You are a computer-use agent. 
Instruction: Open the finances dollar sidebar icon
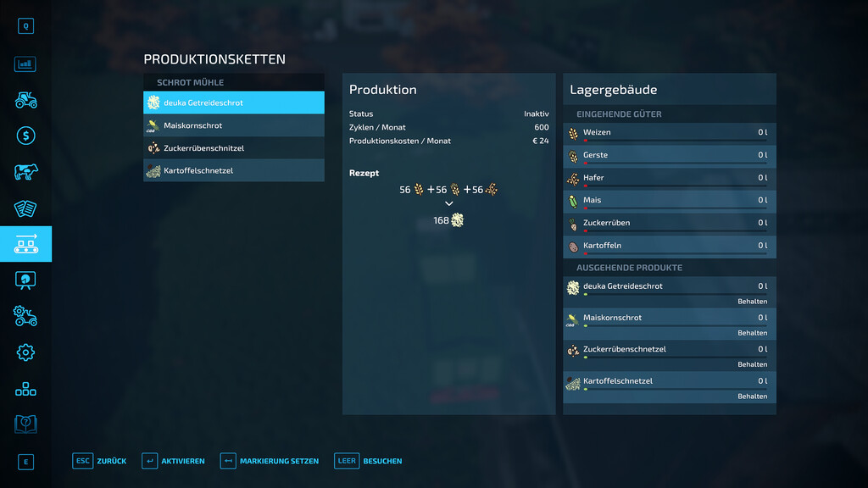[x=25, y=136]
